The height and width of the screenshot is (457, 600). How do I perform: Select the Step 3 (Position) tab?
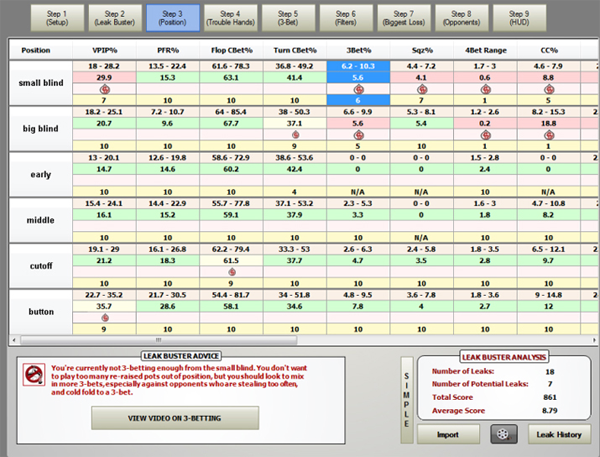(173, 18)
